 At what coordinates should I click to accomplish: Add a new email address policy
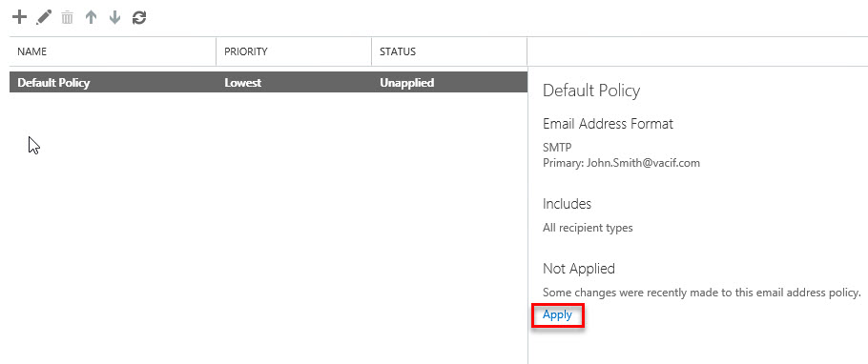click(x=19, y=18)
